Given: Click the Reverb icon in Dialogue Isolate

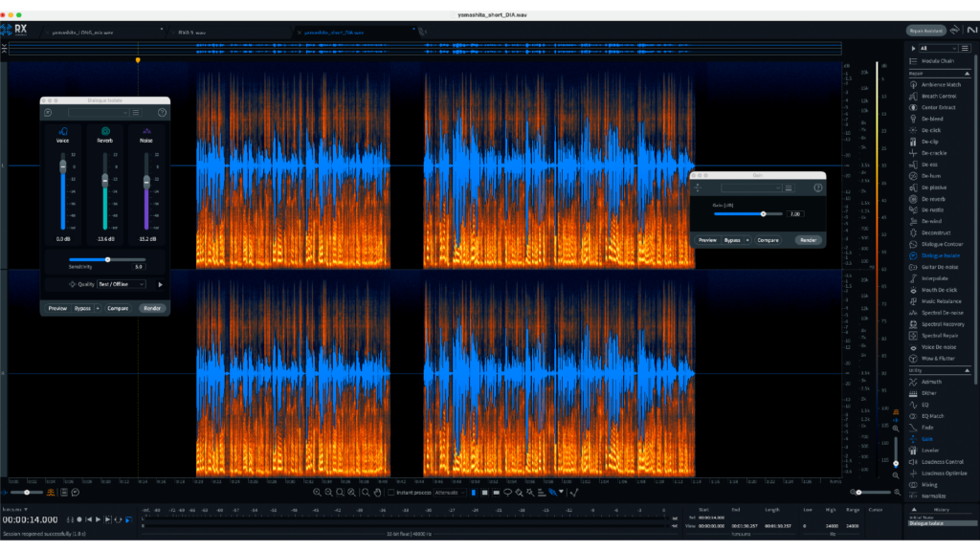Looking at the screenshot, I should click(x=104, y=131).
